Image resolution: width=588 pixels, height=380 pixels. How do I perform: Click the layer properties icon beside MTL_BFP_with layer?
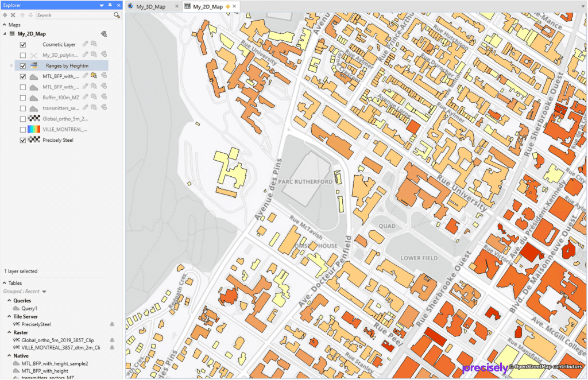pos(94,76)
